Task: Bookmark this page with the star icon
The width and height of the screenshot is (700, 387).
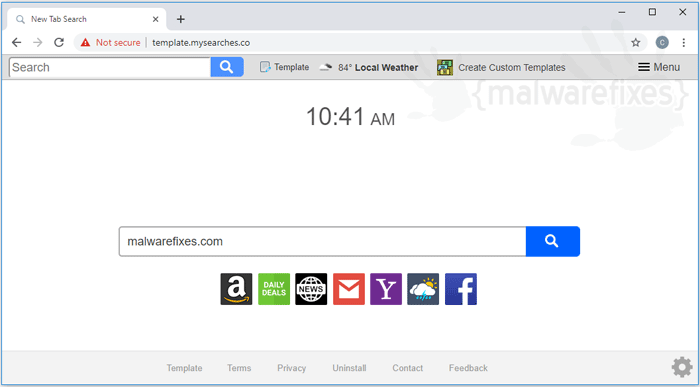Action: point(636,42)
